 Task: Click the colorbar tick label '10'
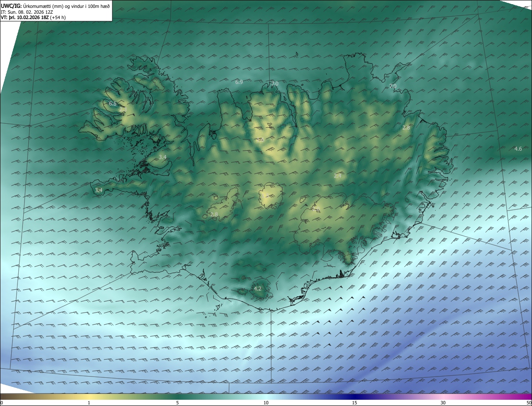(x=266, y=403)
